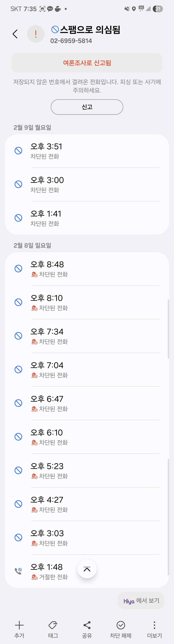Tap blocked icon beside 오후 8:48 call

click(x=18, y=269)
